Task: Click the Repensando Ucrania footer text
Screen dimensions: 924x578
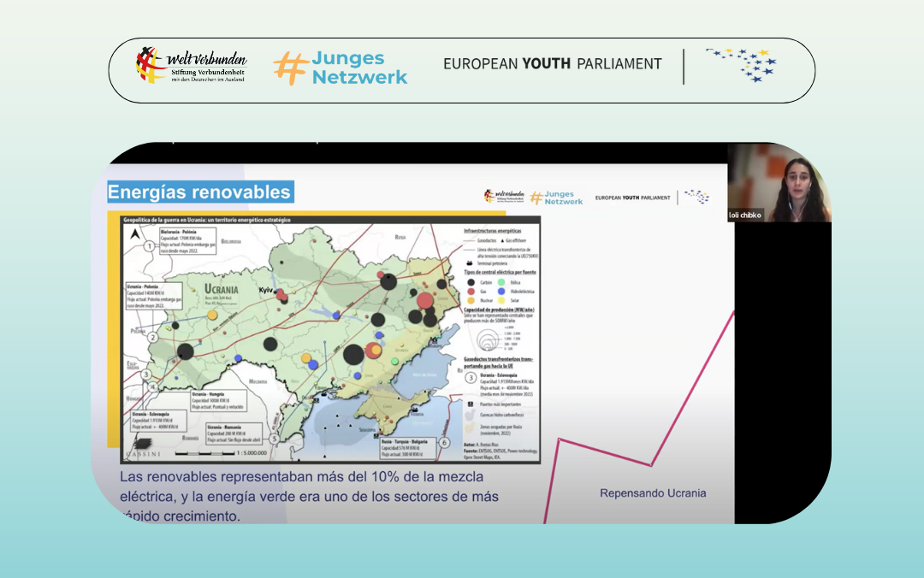Action: pos(653,493)
